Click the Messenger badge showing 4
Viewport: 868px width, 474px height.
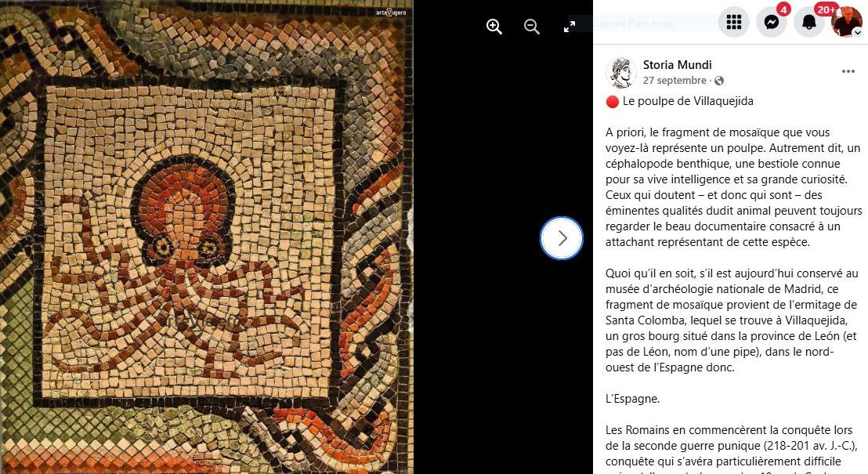[783, 9]
